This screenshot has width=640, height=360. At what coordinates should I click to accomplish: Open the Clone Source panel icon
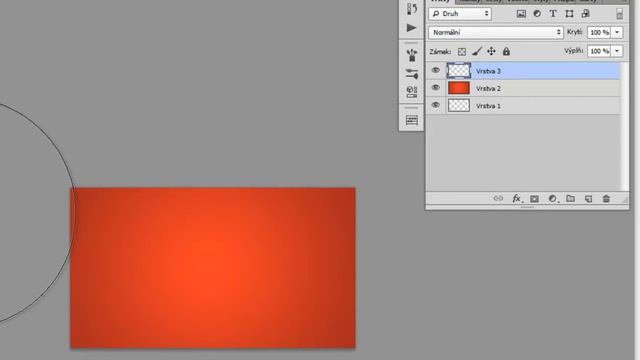tap(411, 91)
